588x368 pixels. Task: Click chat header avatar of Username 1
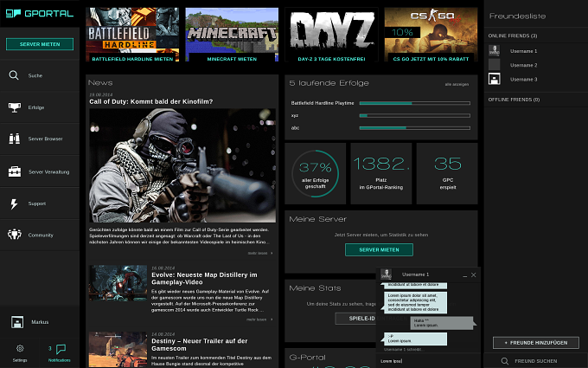(386, 274)
